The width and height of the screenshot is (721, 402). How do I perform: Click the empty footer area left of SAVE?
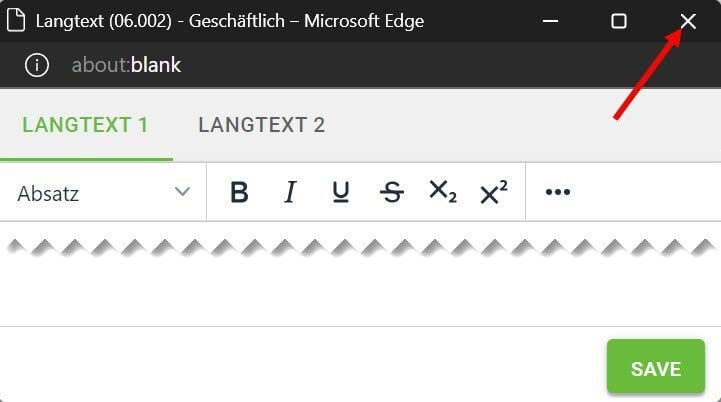point(300,367)
